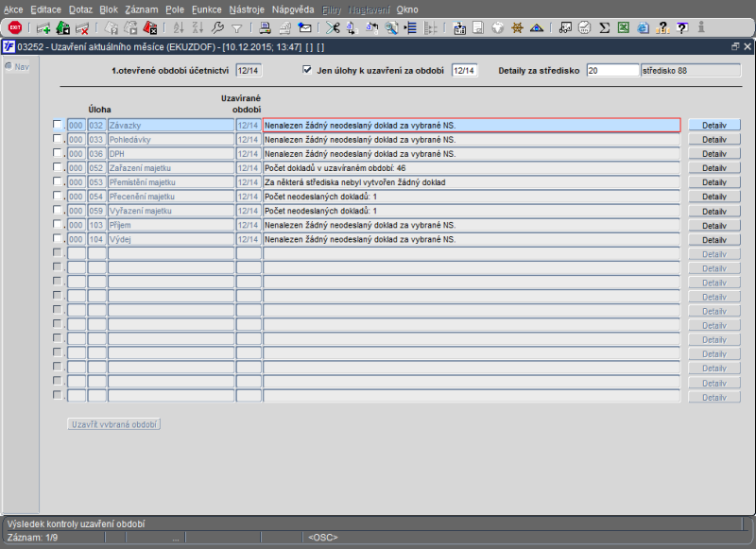
Task: Click the Příjem task name cell
Action: [x=171, y=225]
